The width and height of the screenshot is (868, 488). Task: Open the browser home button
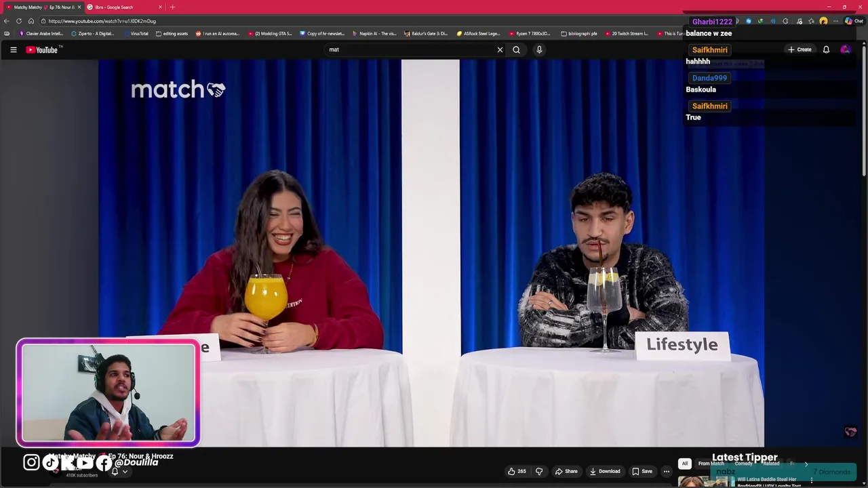[x=31, y=21]
